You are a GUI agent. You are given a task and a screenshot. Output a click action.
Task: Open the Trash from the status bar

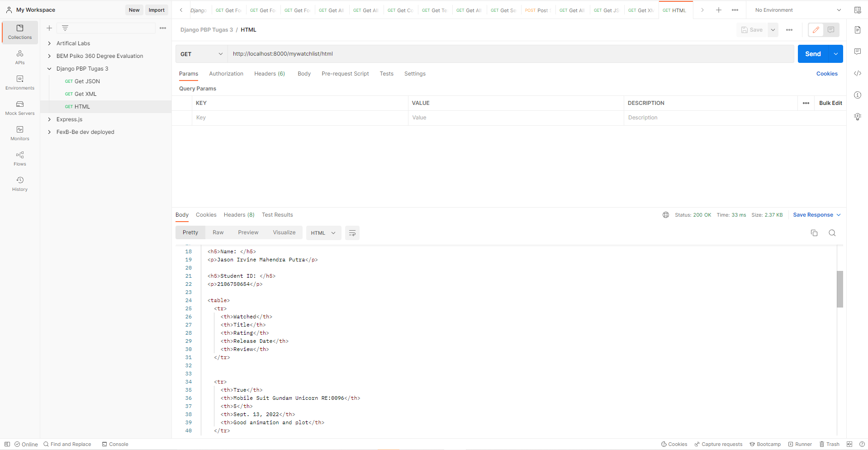[830, 444]
